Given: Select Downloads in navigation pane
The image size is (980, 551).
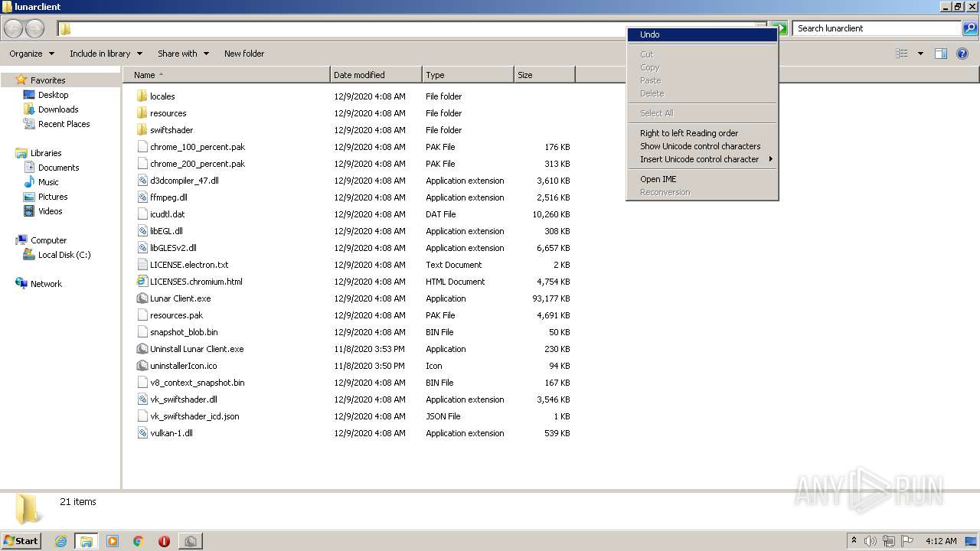Looking at the screenshot, I should point(58,109).
